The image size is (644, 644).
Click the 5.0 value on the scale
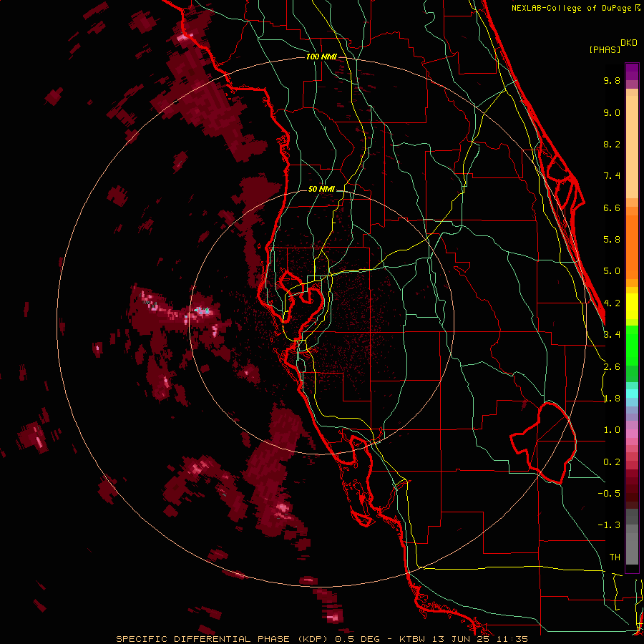pyautogui.click(x=612, y=271)
